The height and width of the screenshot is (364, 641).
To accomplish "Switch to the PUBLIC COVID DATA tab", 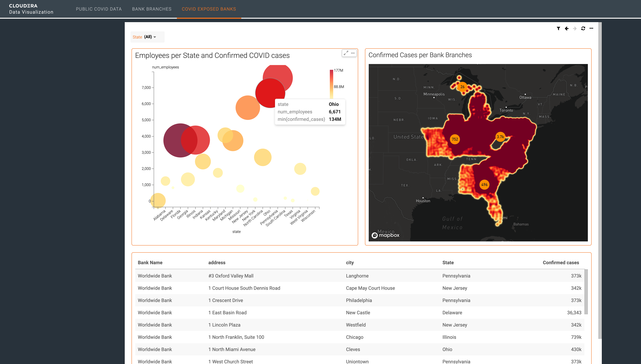I will coord(99,9).
